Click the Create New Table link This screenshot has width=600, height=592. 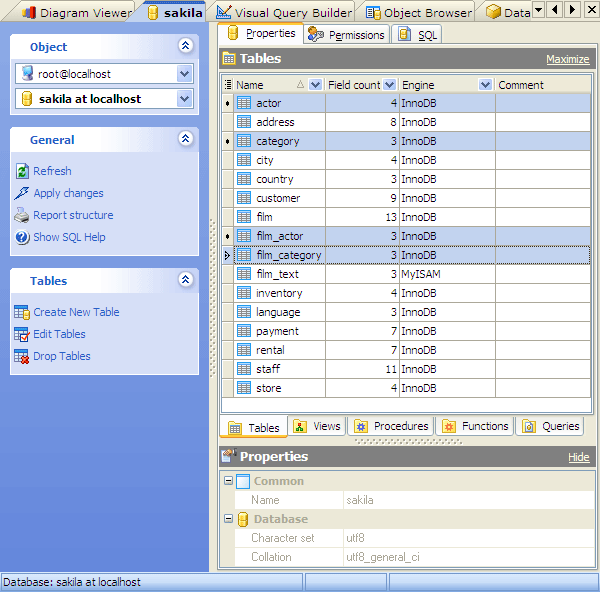pos(77,312)
